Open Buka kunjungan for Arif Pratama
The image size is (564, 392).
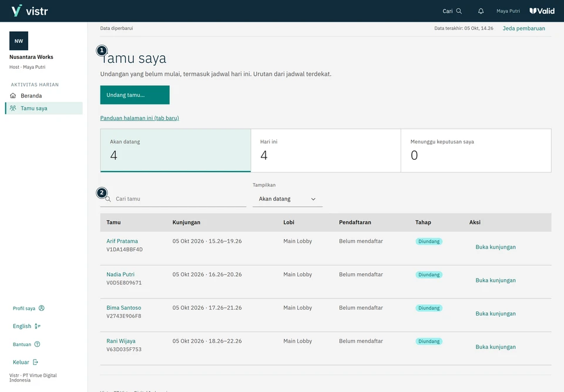[496, 247]
